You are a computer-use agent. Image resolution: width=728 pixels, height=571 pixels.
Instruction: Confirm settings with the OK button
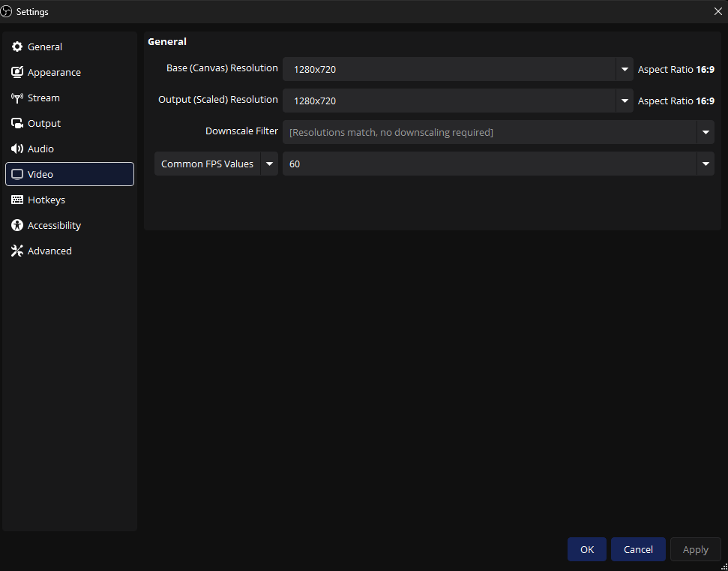pos(587,549)
